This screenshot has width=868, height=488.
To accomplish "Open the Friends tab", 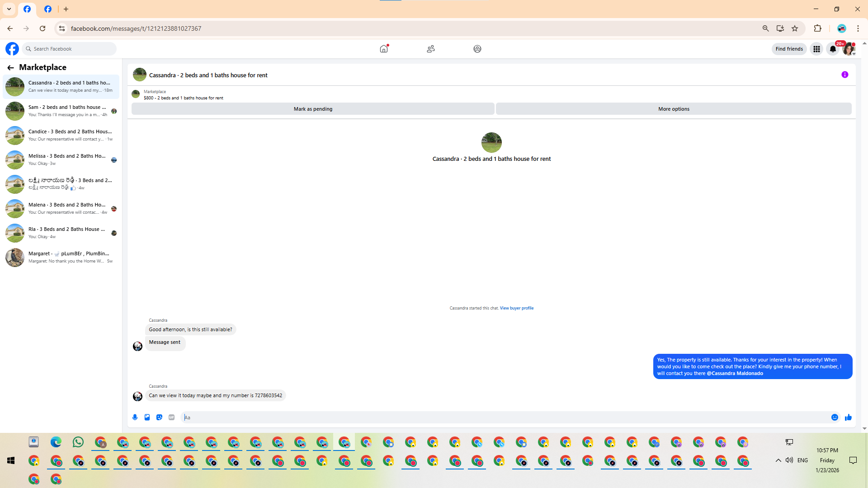I will (x=430, y=49).
